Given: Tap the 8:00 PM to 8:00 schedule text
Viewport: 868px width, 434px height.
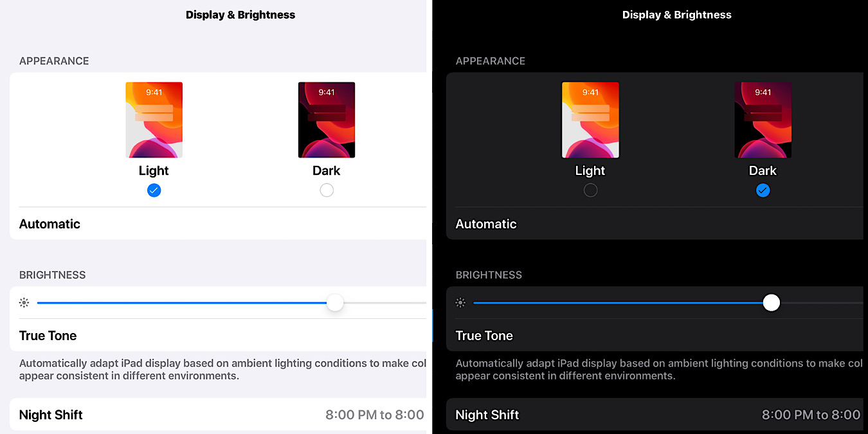Looking at the screenshot, I should (375, 415).
